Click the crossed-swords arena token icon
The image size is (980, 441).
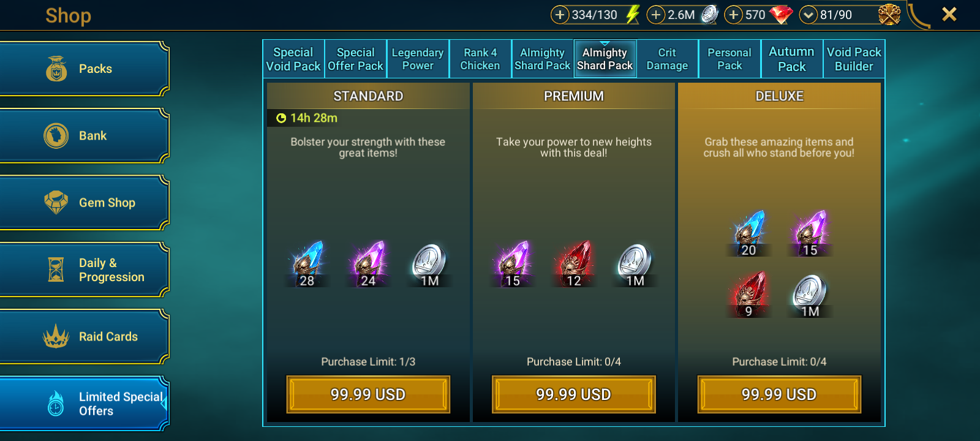(889, 15)
